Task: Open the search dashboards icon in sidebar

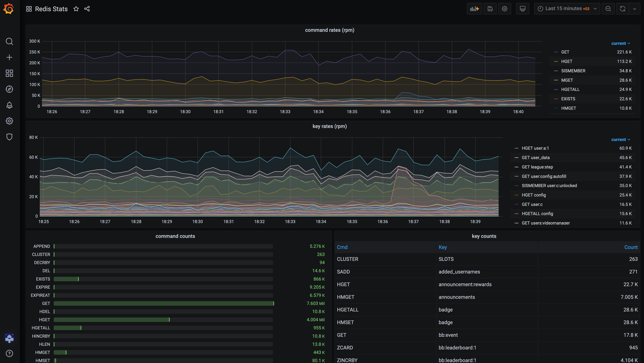Action: coord(9,41)
